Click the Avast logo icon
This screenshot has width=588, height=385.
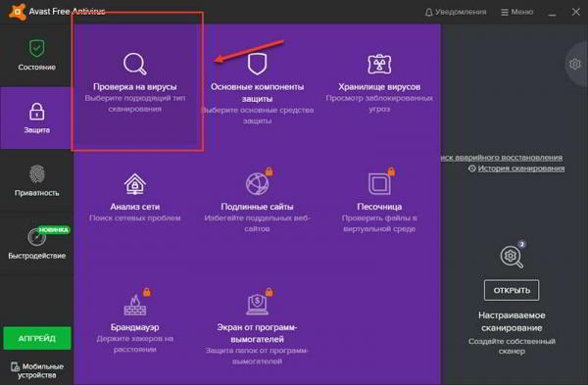pyautogui.click(x=18, y=11)
